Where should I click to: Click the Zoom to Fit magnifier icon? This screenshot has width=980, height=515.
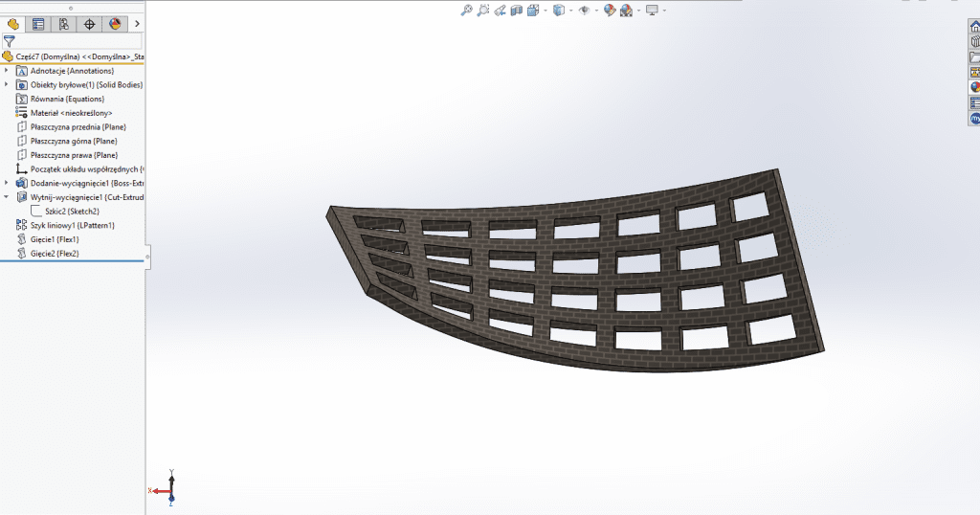(x=466, y=11)
